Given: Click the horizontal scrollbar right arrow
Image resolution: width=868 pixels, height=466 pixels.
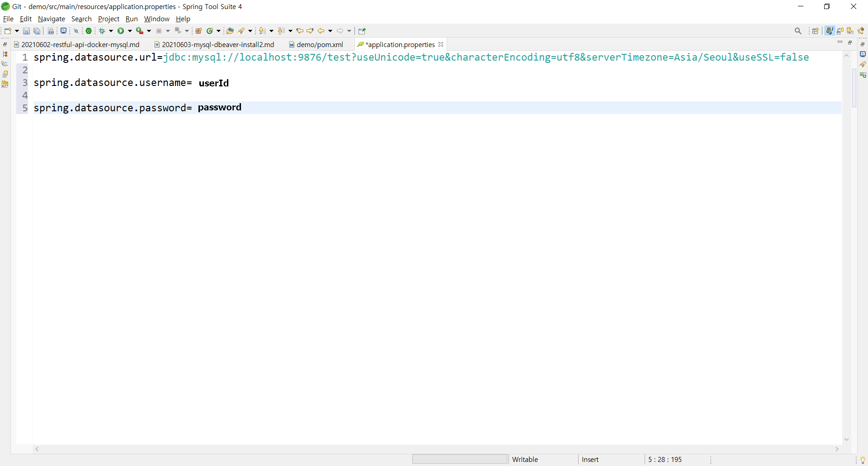Looking at the screenshot, I should (x=837, y=449).
